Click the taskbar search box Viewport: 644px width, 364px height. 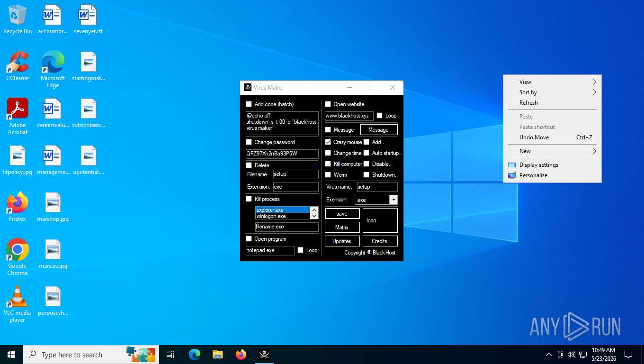[90, 355]
